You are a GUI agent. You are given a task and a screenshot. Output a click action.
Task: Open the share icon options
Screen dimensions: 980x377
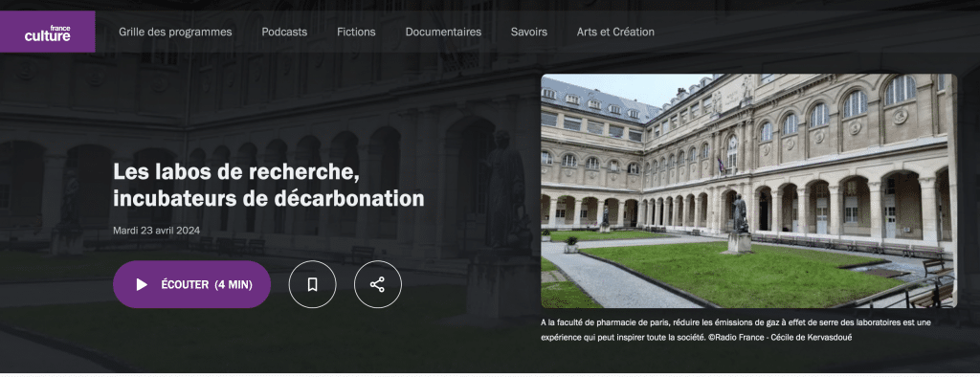coord(377,284)
